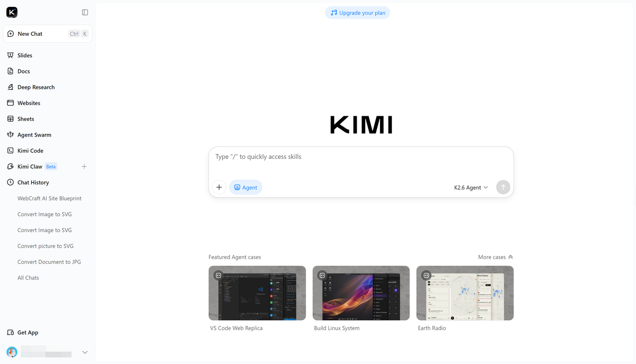Image resolution: width=636 pixels, height=364 pixels.
Task: Go to the Websites section
Action: pyautogui.click(x=48, y=103)
